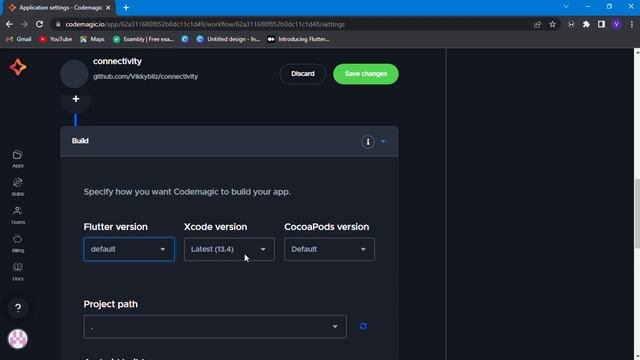Click the Build section info icon

click(x=368, y=142)
